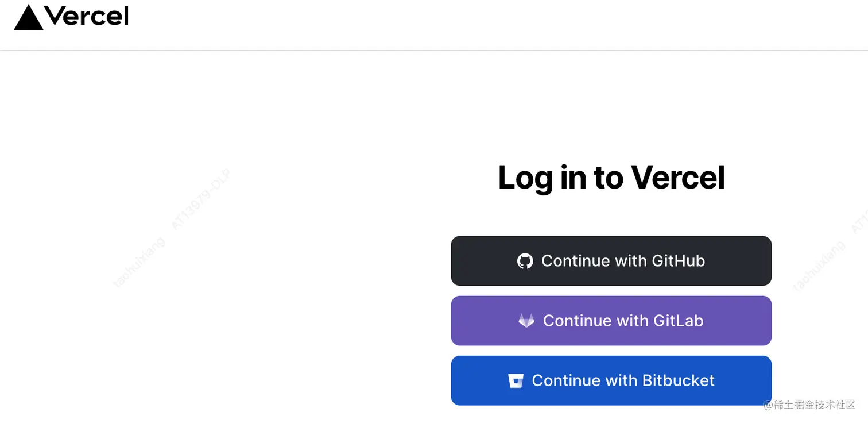Click the word GitHub in dark button

[678, 261]
